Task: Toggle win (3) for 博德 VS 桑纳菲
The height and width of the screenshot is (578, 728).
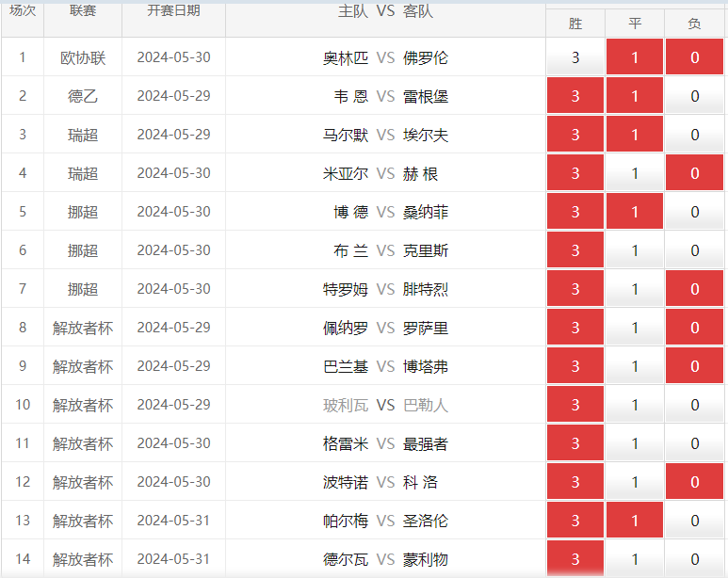Action: tap(575, 211)
